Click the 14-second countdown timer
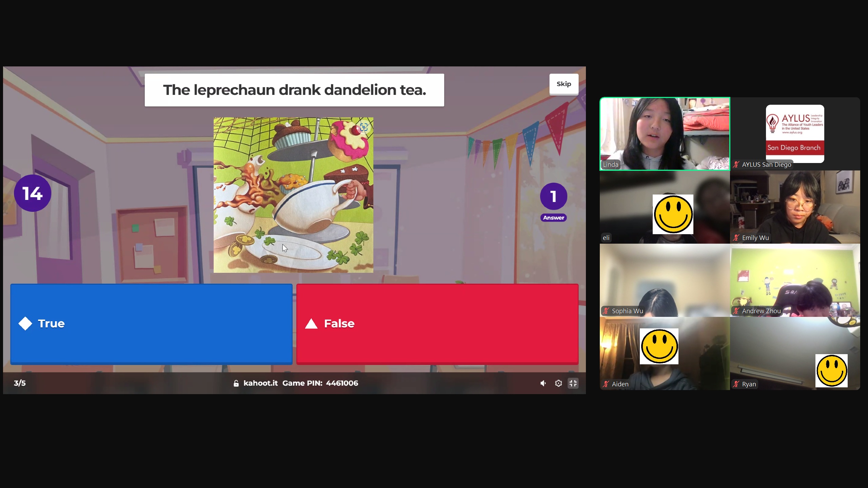 tap(33, 193)
